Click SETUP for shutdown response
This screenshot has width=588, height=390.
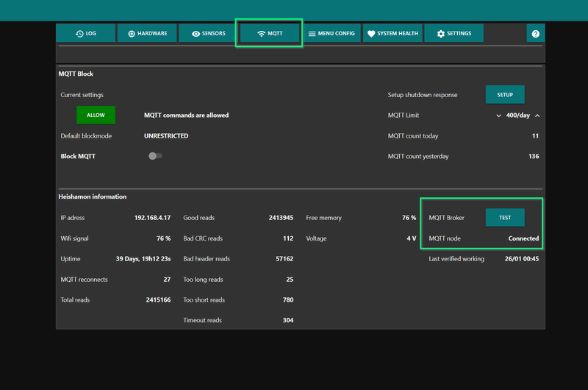click(x=505, y=95)
